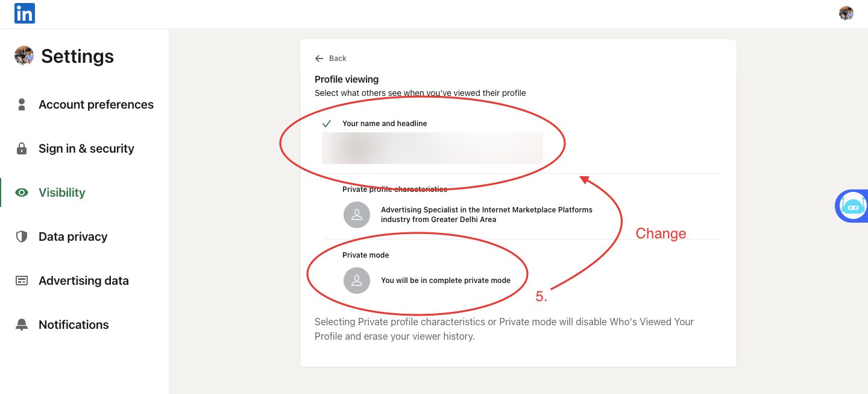Switch to the Data privacy section

point(73,236)
